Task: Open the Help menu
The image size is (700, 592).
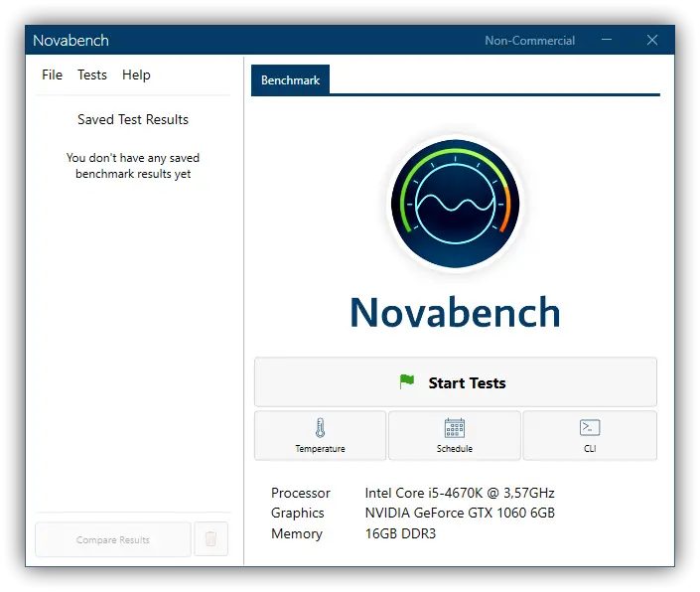Action: tap(136, 75)
